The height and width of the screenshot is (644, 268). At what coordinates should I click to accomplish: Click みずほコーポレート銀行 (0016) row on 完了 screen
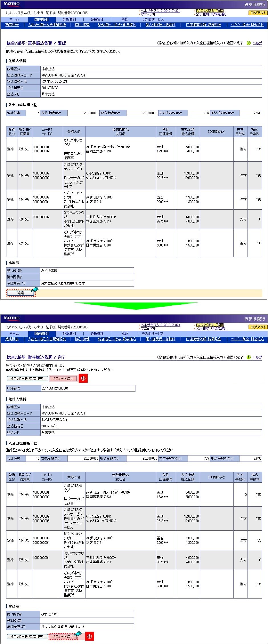(x=134, y=495)
